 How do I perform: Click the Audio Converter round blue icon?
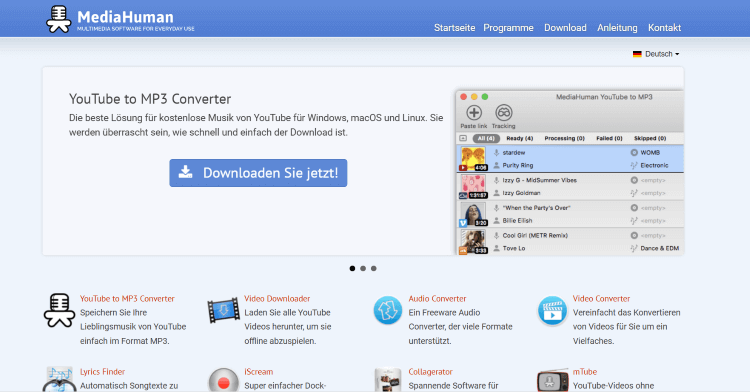[387, 310]
